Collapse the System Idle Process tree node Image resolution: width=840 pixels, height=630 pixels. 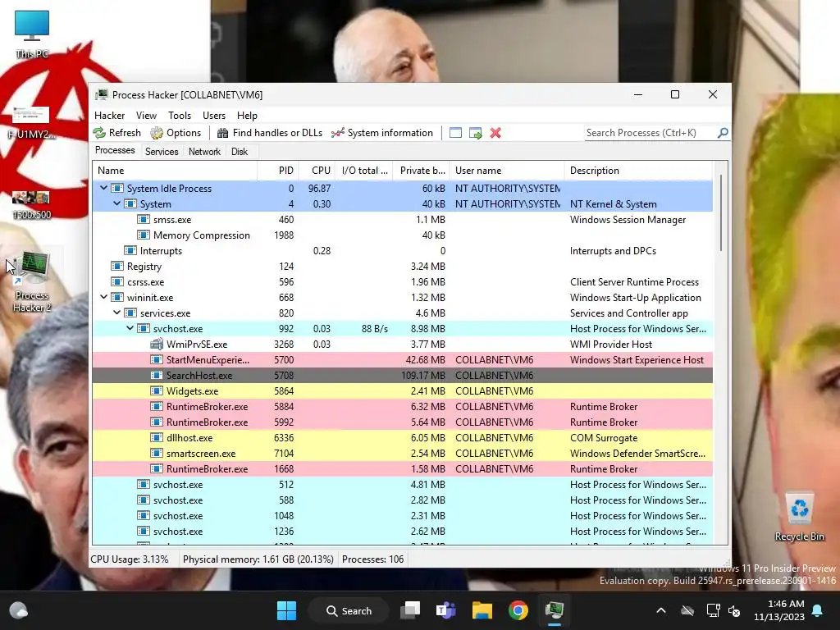pyautogui.click(x=103, y=188)
